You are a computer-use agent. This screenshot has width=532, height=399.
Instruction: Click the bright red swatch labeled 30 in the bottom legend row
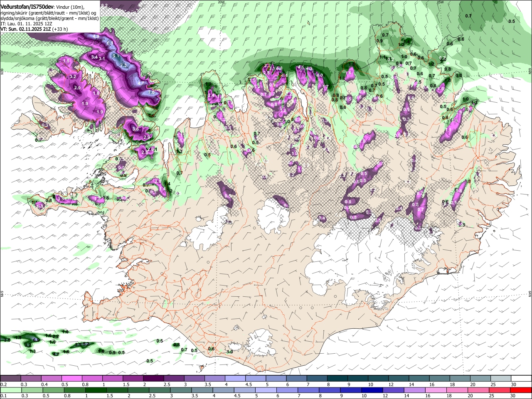[x=521, y=390]
